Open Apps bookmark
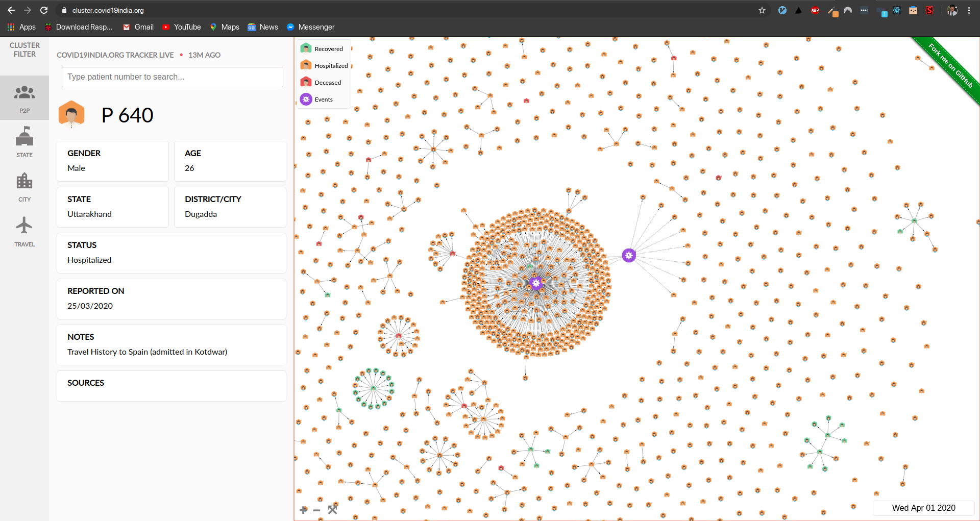Viewport: 980px width, 521px height. (21, 27)
